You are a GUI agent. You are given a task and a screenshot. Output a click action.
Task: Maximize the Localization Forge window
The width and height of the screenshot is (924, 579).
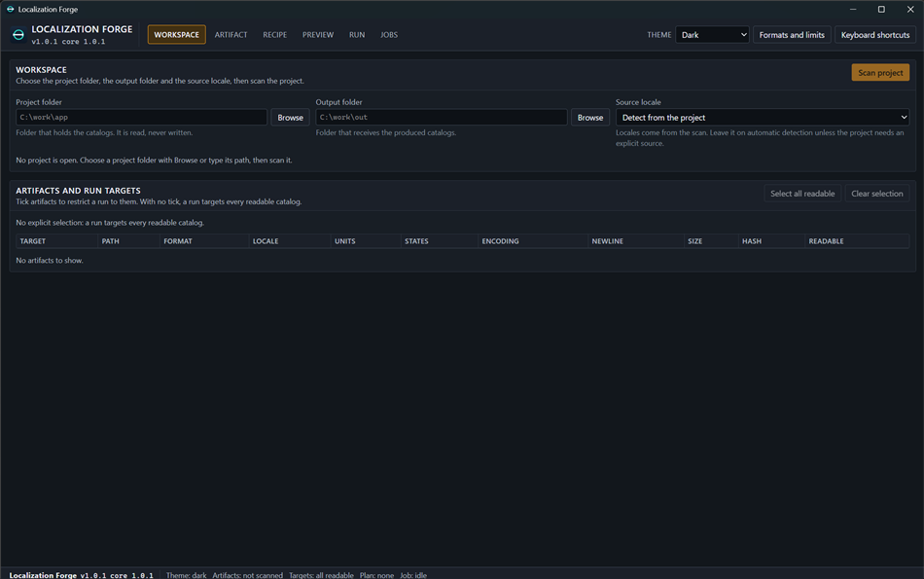click(x=881, y=10)
